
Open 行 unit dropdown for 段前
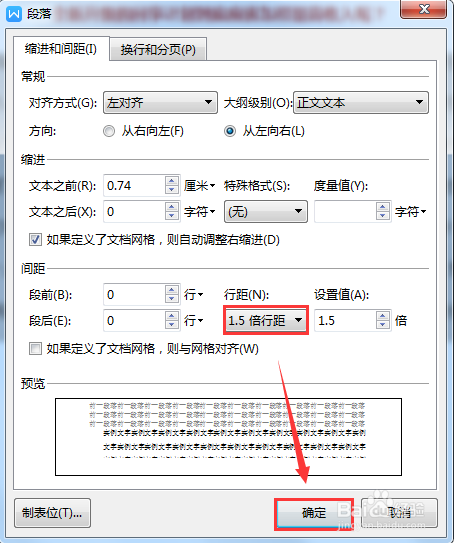pos(193,295)
